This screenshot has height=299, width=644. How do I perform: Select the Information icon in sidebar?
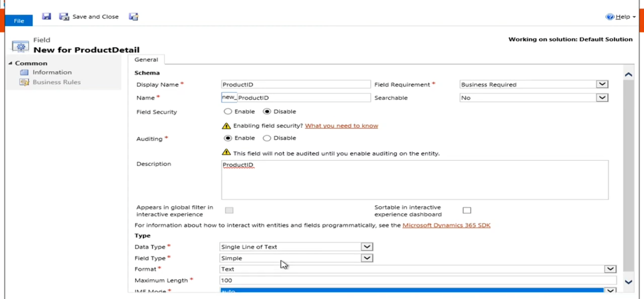(24, 72)
